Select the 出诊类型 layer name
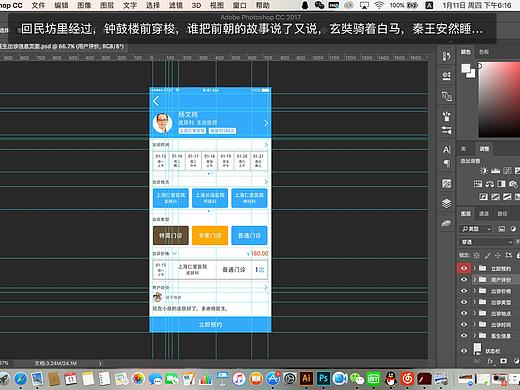This screenshot has height=390, width=520. click(x=501, y=302)
